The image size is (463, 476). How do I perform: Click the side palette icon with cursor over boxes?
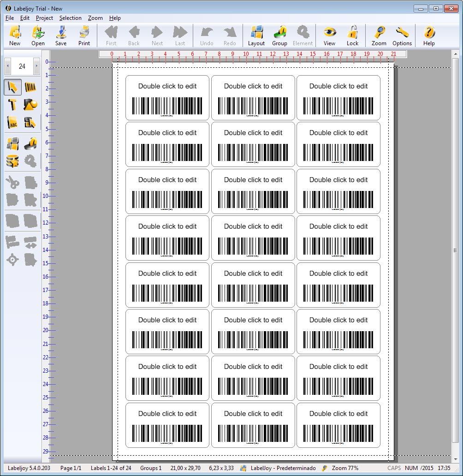(x=30, y=123)
